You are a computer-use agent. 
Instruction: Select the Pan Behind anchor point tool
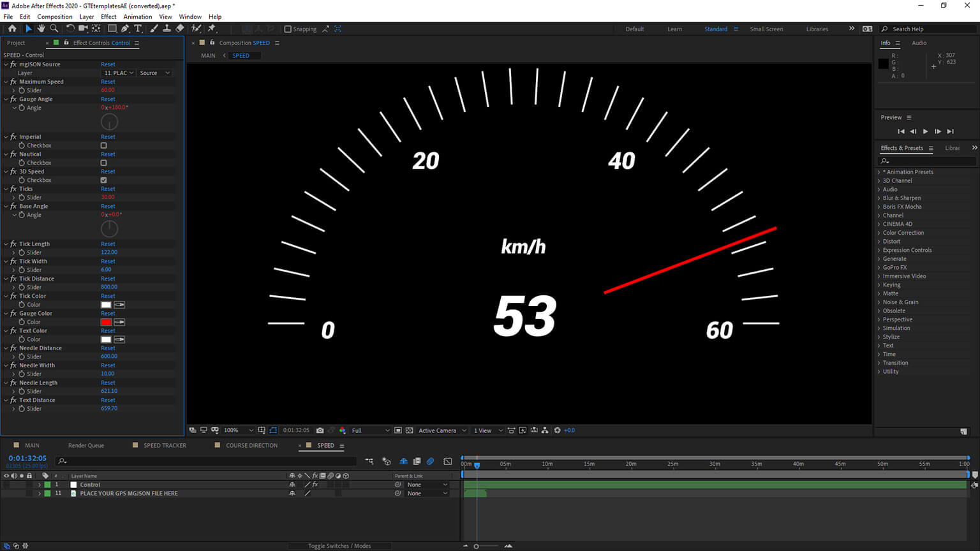(x=96, y=29)
